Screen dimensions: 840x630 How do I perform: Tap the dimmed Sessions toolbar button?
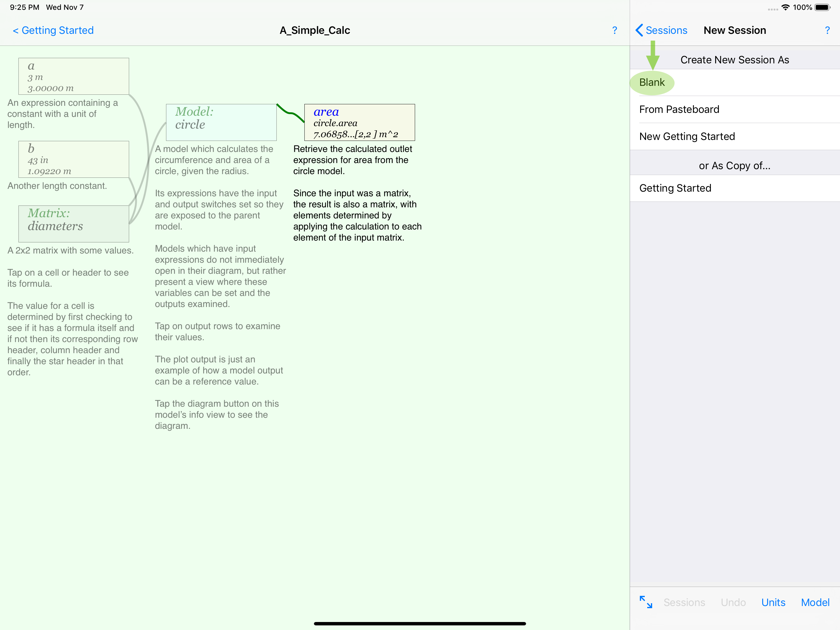[684, 602]
